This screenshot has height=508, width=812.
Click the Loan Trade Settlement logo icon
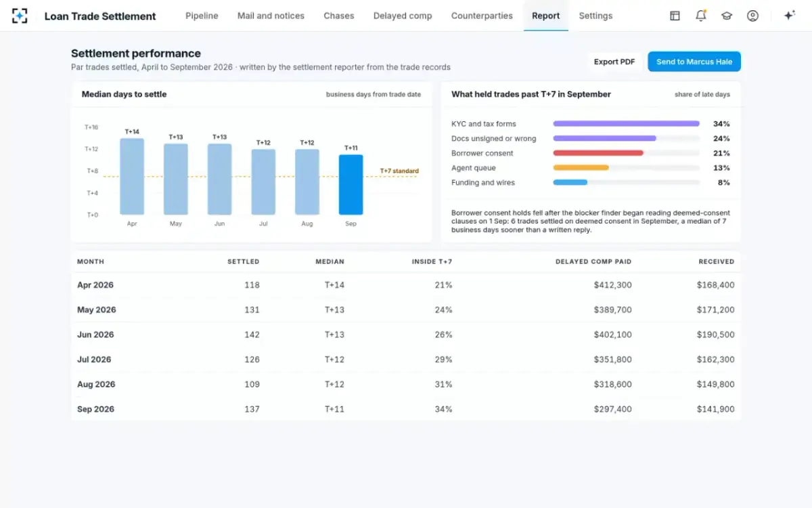coord(20,16)
